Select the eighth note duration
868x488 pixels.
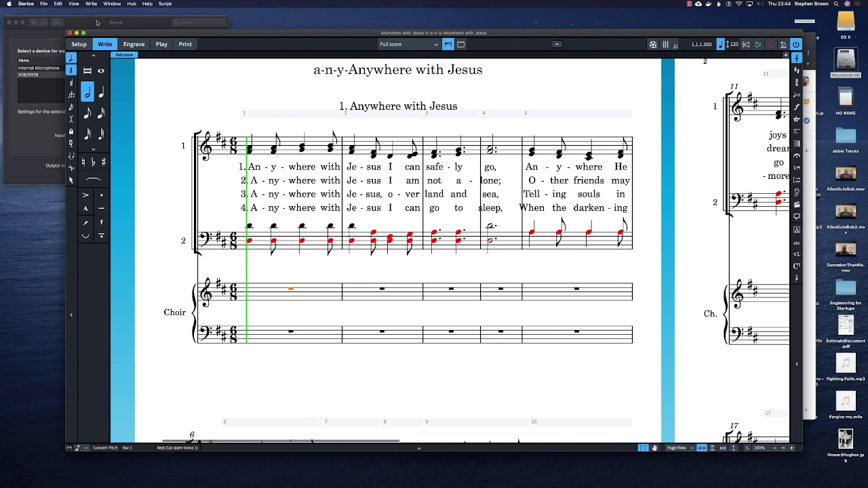pos(87,113)
